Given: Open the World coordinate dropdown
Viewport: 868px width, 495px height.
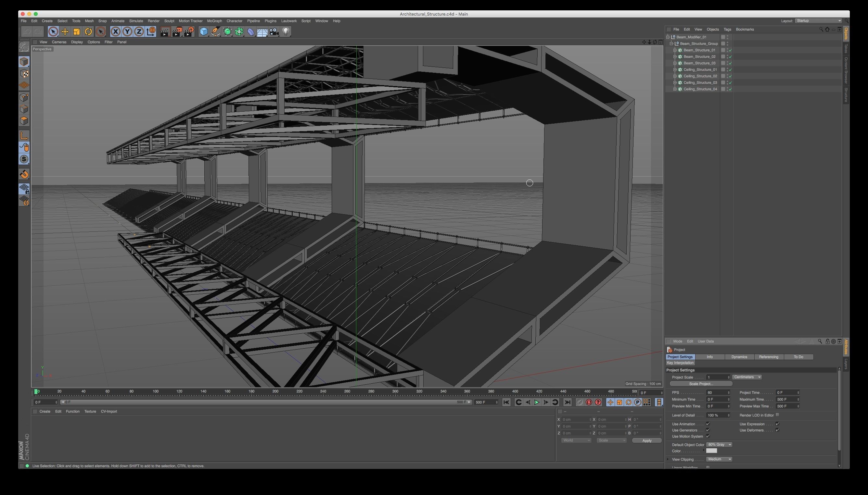Looking at the screenshot, I should click(576, 440).
